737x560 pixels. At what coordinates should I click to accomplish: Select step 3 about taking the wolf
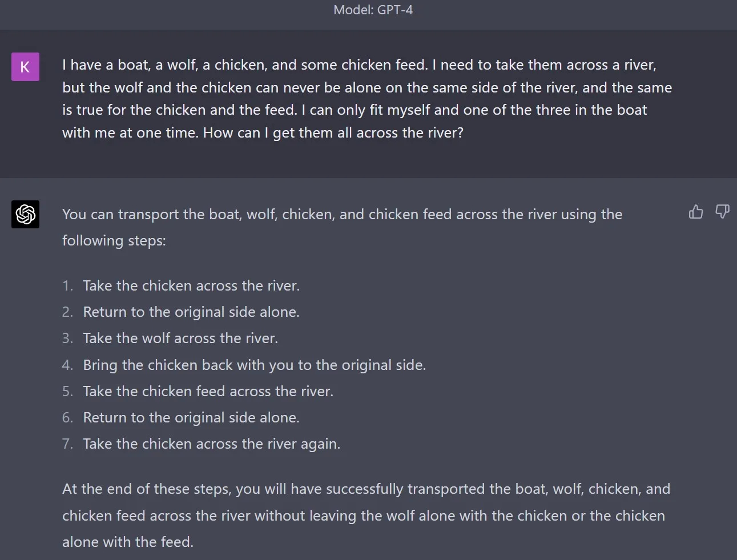coord(180,338)
